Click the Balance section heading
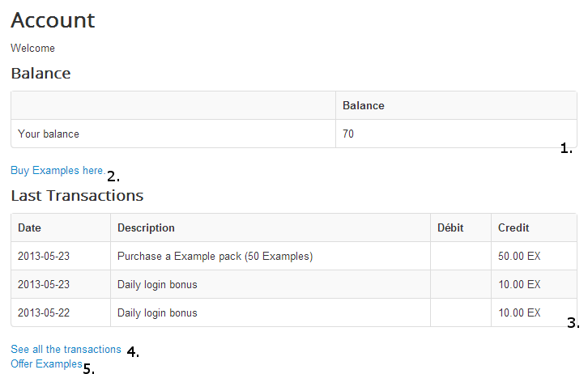Image resolution: width=588 pixels, height=374 pixels. point(40,74)
